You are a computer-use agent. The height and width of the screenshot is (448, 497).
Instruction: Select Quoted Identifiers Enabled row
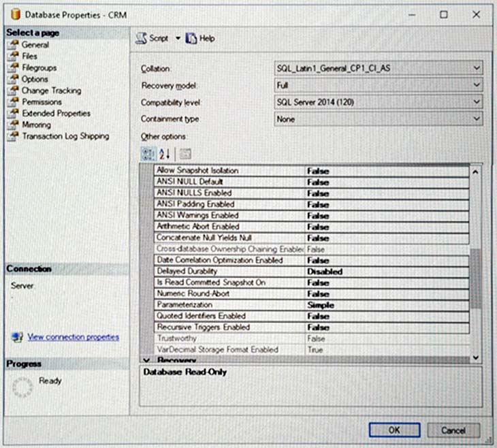(312, 316)
